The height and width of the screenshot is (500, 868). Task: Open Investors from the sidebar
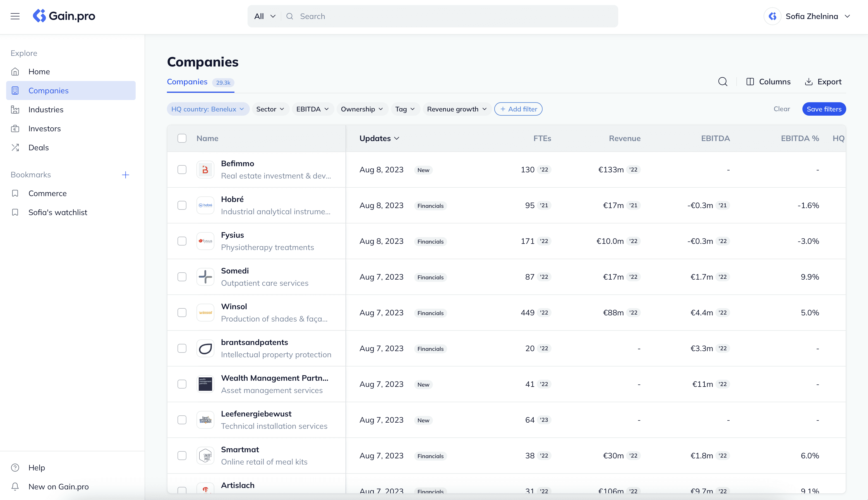tap(71, 128)
